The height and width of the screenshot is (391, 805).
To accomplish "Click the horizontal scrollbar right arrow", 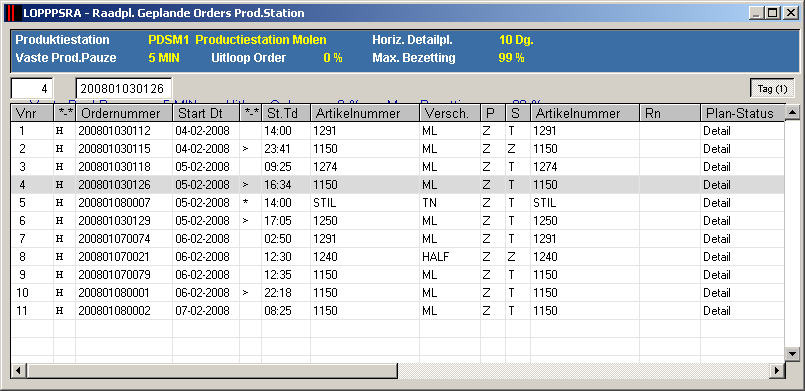I will pyautogui.click(x=778, y=370).
